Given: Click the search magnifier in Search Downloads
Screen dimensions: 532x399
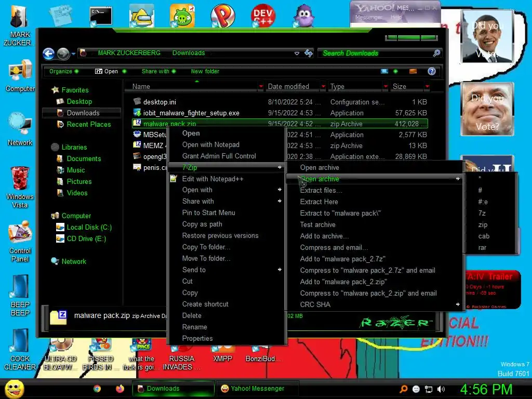Looking at the screenshot, I should [x=436, y=53].
